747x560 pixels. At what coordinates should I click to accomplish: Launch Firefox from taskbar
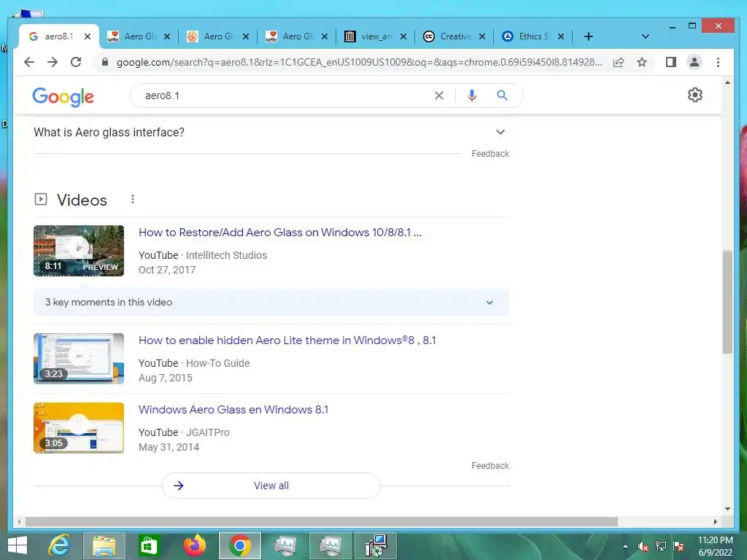tap(194, 545)
